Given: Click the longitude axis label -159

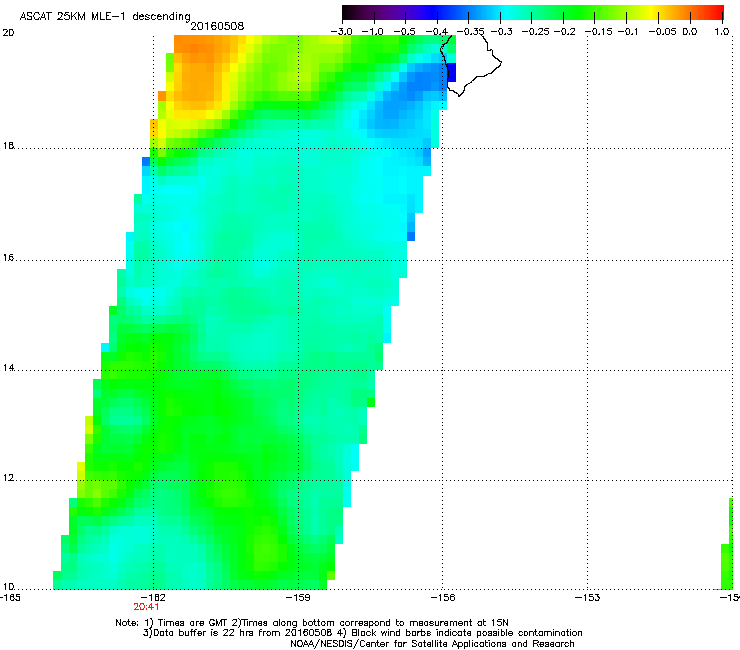Looking at the screenshot, I should tap(298, 598).
